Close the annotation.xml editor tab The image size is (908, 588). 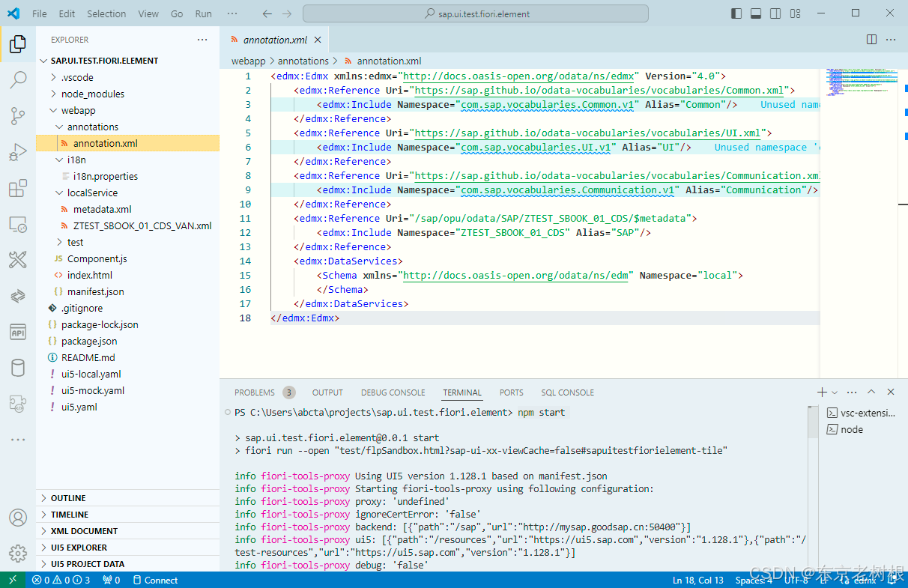pos(318,40)
